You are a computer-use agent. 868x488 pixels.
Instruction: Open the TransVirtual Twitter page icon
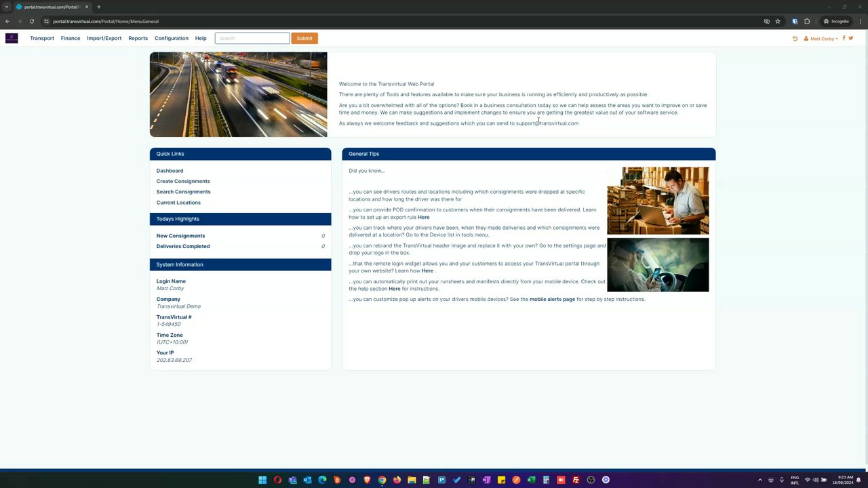851,39
